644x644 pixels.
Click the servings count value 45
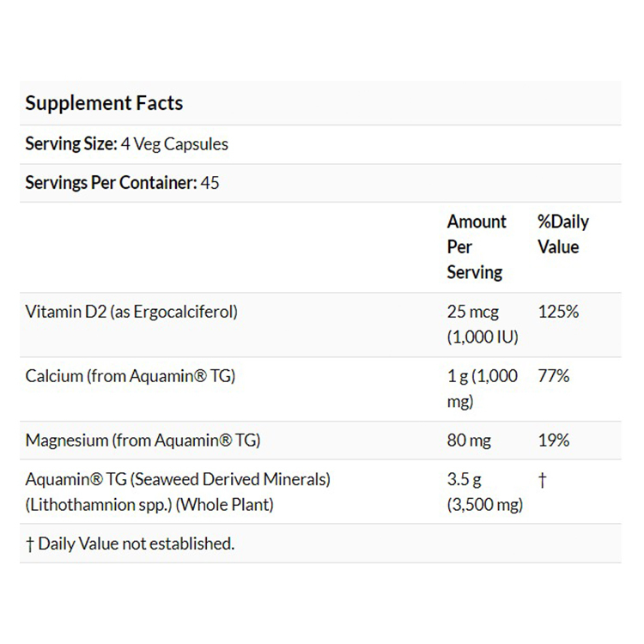(210, 183)
